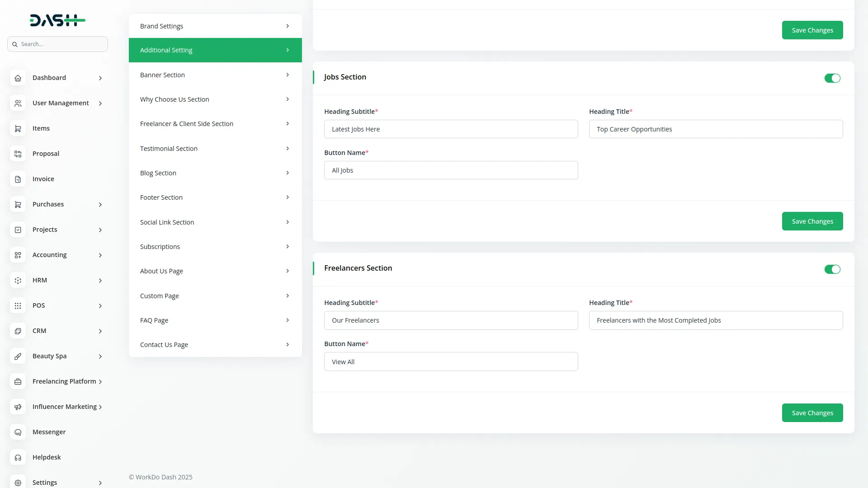Click the WorkDo Dash 2025 copyright text
Viewport: 868px width, 488px height.
coord(160,477)
